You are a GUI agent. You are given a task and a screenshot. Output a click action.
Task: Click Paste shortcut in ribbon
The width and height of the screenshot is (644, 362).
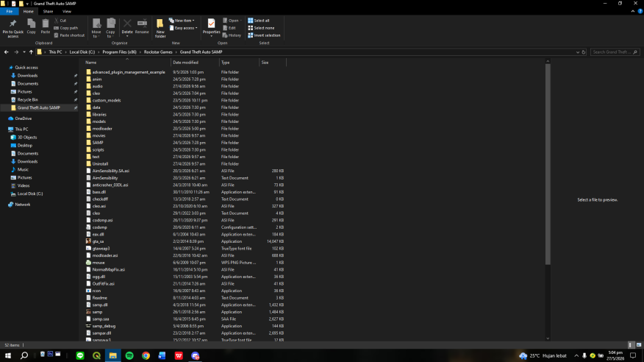69,35
